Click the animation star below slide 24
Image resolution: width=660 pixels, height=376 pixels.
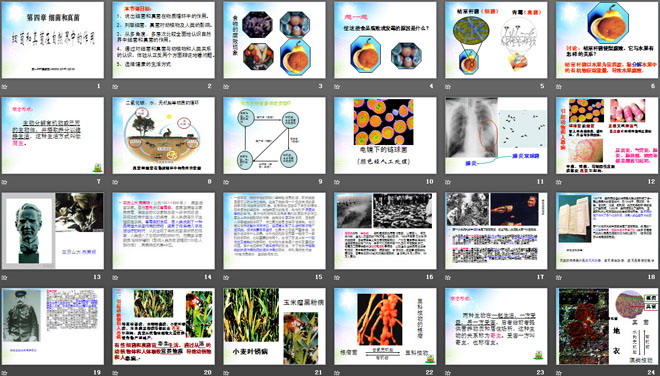[559, 373]
